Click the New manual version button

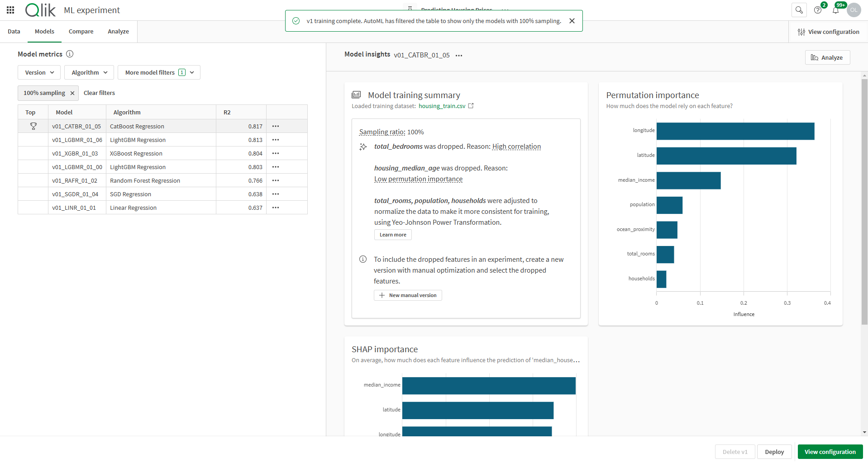pyautogui.click(x=408, y=295)
